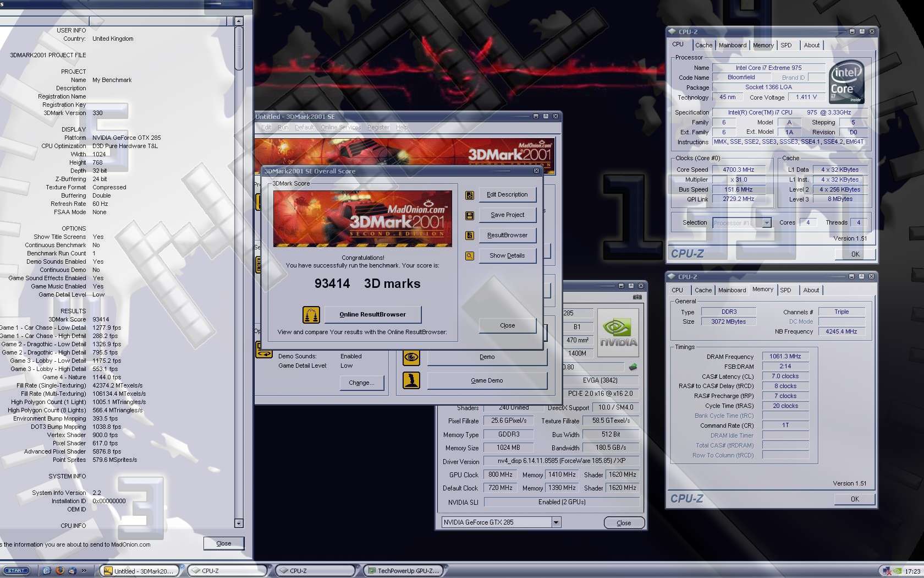The height and width of the screenshot is (578, 924).
Task: Click the Core Speed 4700.3 MHz field
Action: click(738, 170)
